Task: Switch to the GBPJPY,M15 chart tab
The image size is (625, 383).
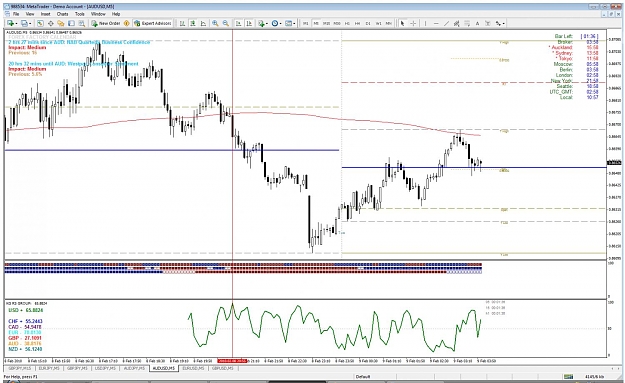Action: click(20, 368)
